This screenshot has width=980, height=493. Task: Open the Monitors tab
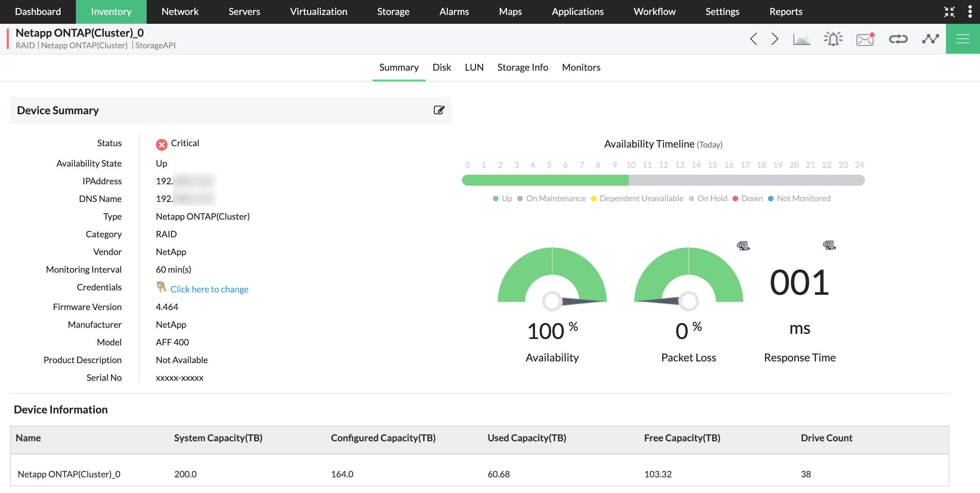[581, 67]
